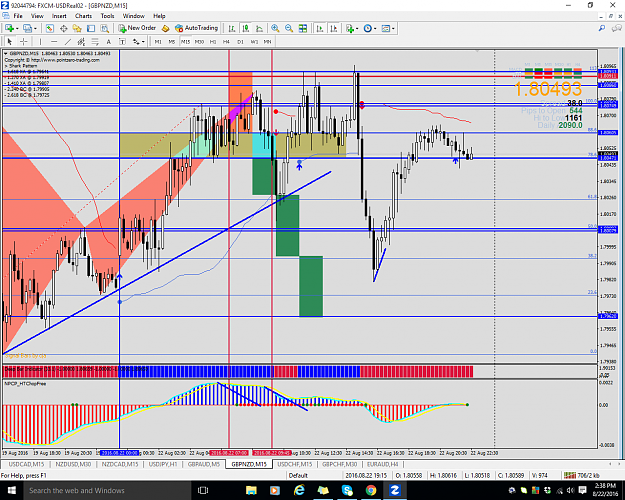625x500 pixels.
Task: Select the Arrows drawing tool icon
Action: click(136, 41)
